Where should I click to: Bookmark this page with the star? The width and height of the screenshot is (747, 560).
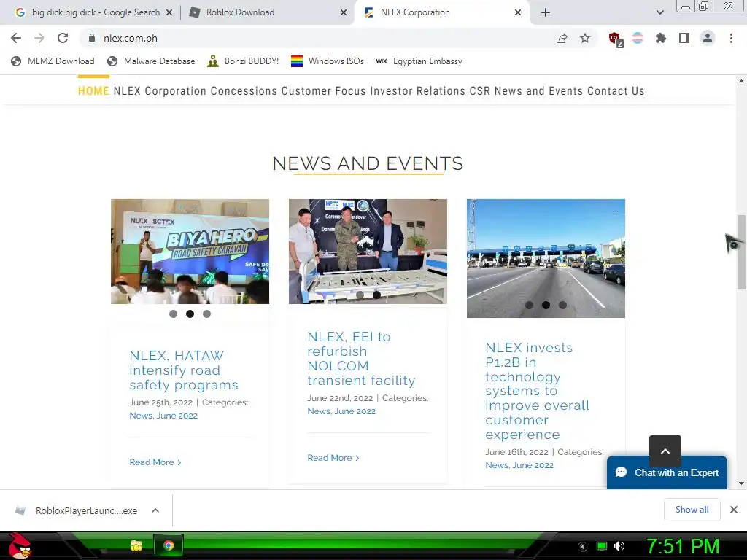click(x=585, y=38)
